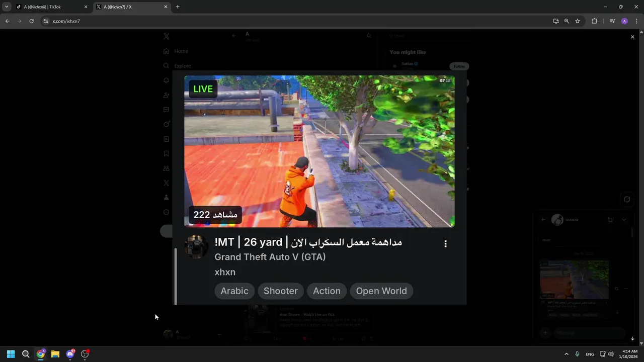The width and height of the screenshot is (644, 362).
Task: View site information icon in address bar
Action: pos(46,21)
